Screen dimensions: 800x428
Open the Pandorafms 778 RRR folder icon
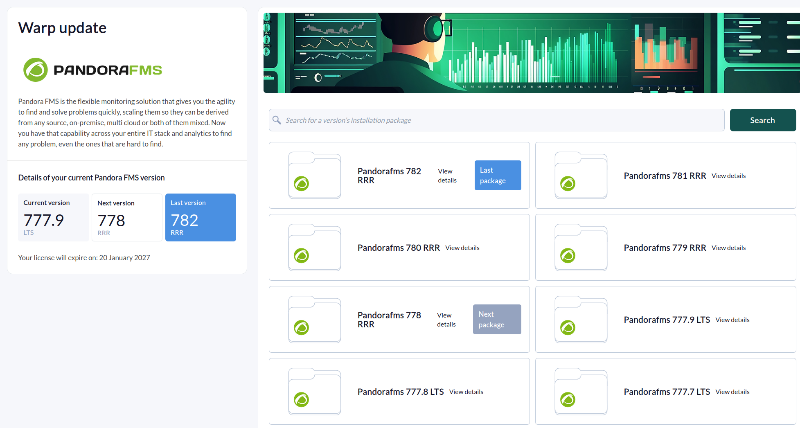click(314, 319)
